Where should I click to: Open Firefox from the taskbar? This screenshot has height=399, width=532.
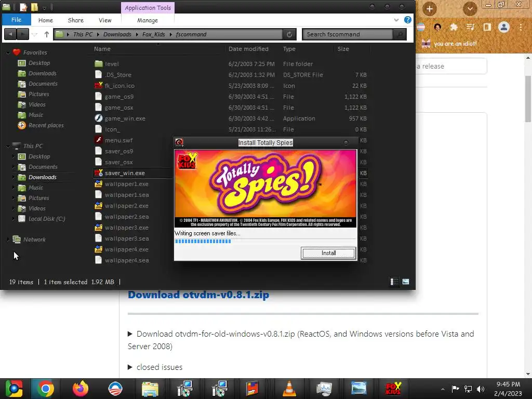pos(81,389)
